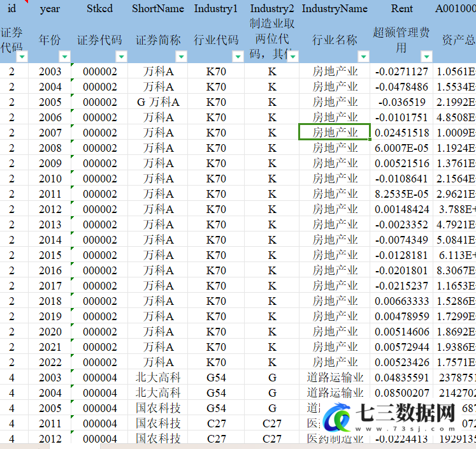Select the 'IndustryName' header cell
Screen dimensions: 476x449
point(335,8)
